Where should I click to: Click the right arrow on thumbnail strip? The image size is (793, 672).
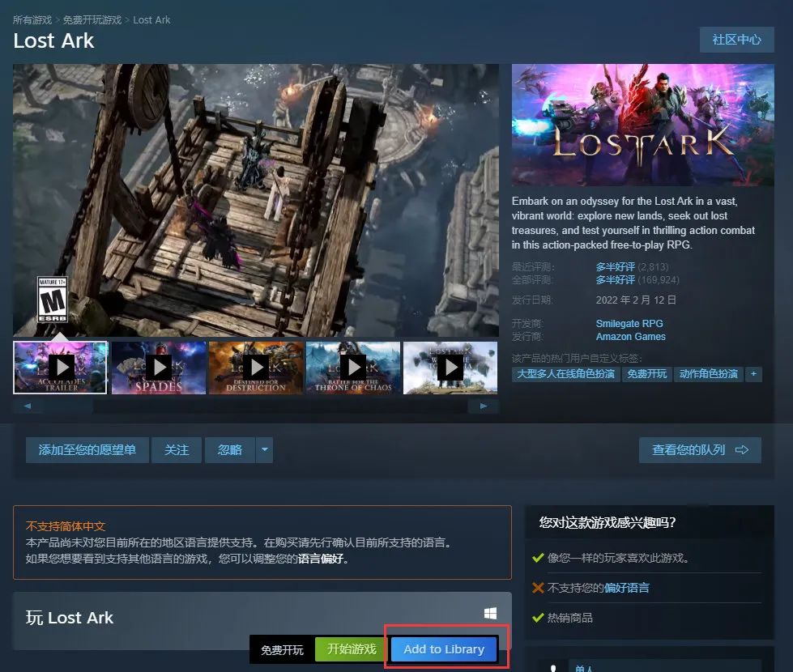[484, 406]
